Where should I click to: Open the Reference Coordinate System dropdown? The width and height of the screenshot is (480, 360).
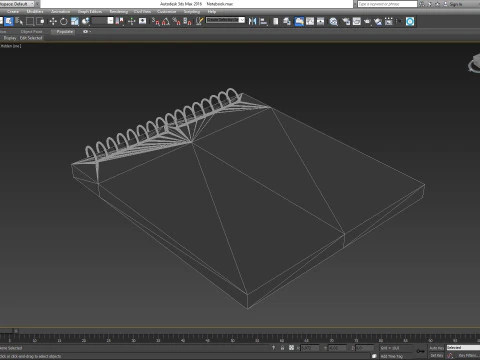pyautogui.click(x=103, y=21)
